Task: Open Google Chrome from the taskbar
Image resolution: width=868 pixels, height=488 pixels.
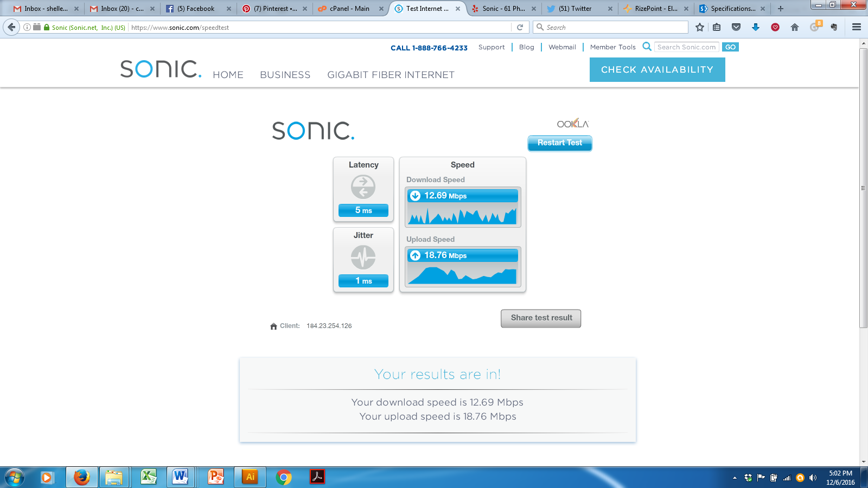Action: [283, 477]
